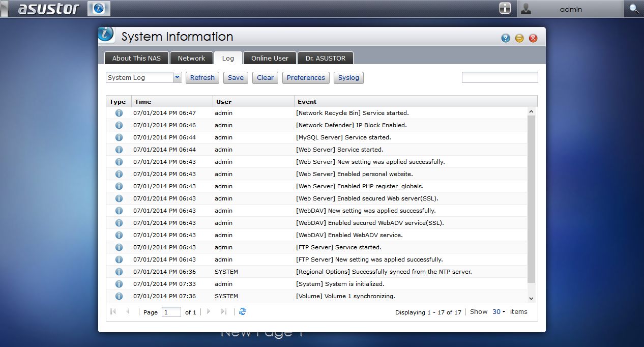Click the log list scrollbar up arrow
This screenshot has height=347, width=644.
pyautogui.click(x=532, y=111)
